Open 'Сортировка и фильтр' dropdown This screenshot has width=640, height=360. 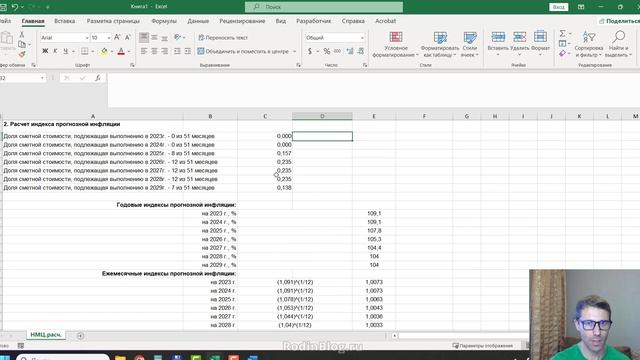pyautogui.click(x=589, y=44)
